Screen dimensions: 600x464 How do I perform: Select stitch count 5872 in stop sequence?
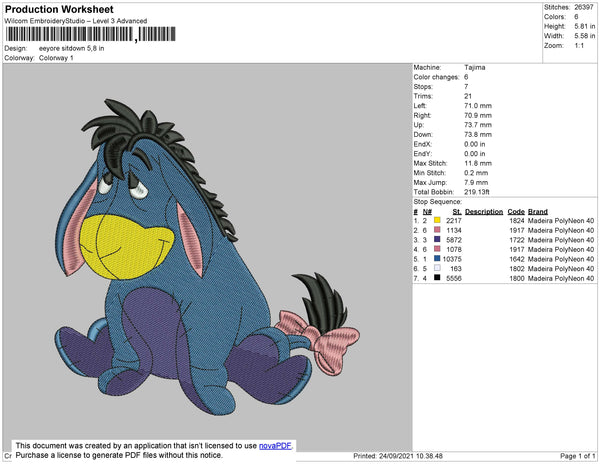(x=454, y=240)
